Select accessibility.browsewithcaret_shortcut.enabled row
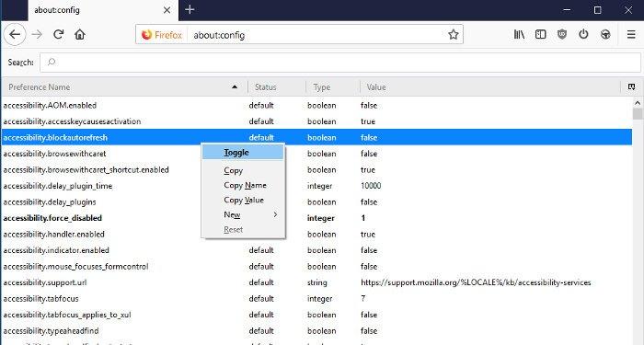644x345 pixels. point(316,169)
